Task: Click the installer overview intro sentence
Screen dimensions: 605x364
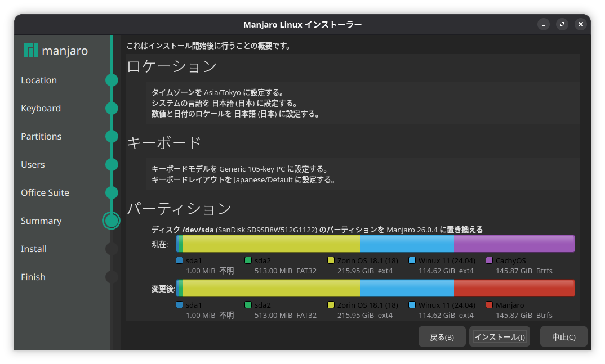Action: point(209,46)
